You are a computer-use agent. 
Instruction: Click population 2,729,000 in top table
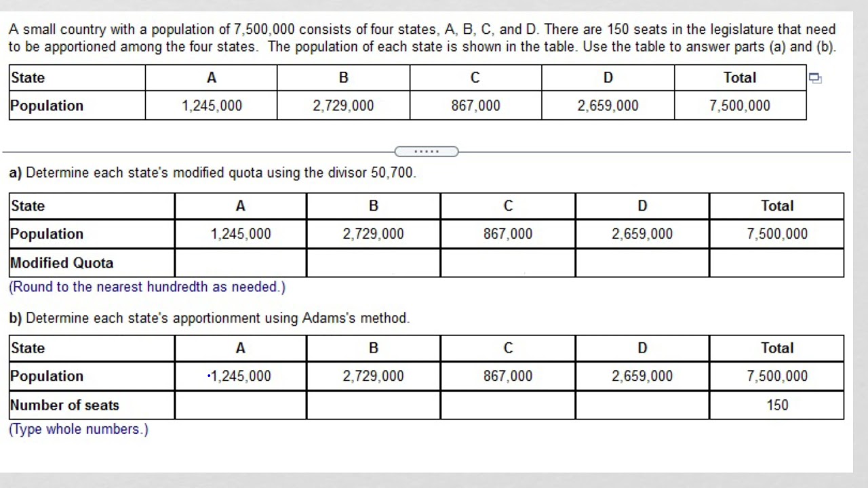click(343, 106)
